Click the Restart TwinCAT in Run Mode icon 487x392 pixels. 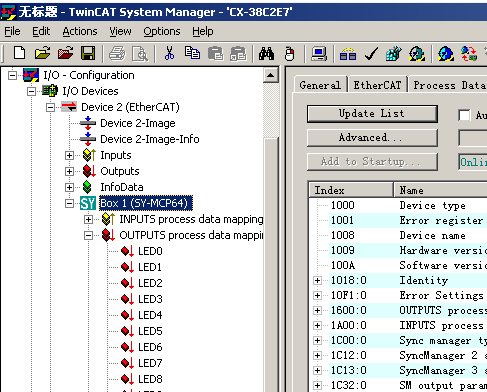point(417,53)
